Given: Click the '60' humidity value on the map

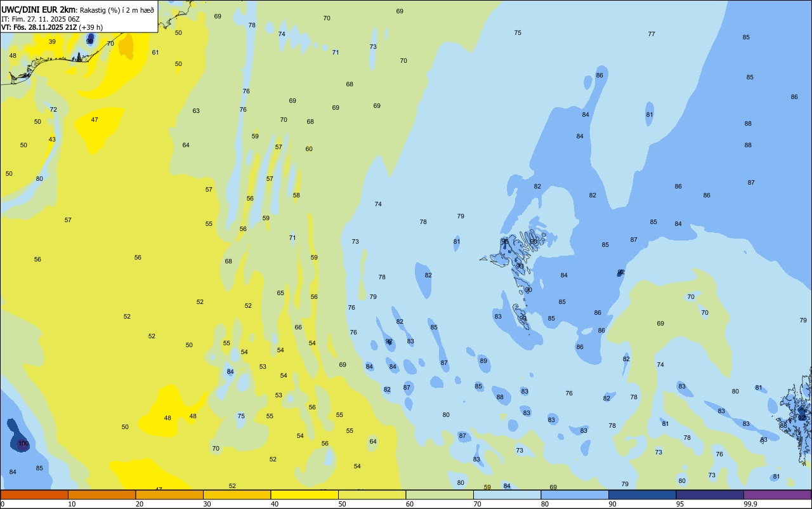Looking at the screenshot, I should pos(309,149).
